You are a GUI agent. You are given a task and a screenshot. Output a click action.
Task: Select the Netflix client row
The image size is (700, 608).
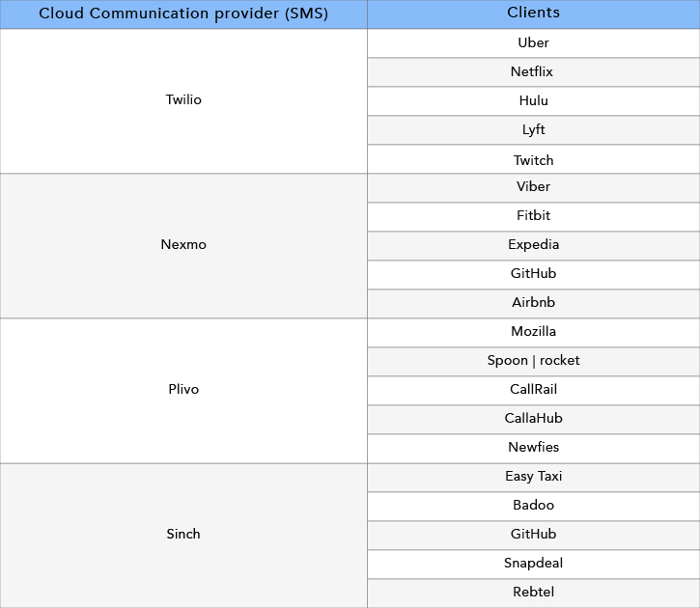[x=534, y=71]
